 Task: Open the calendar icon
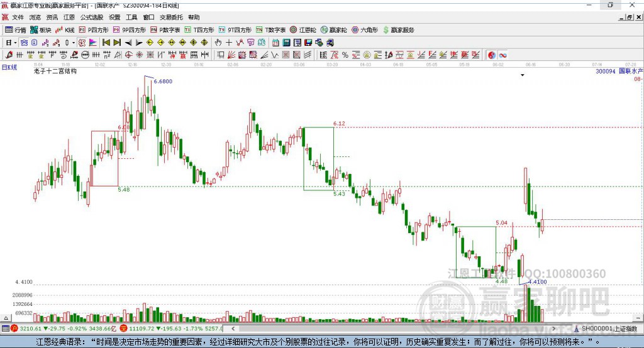[x=275, y=43]
